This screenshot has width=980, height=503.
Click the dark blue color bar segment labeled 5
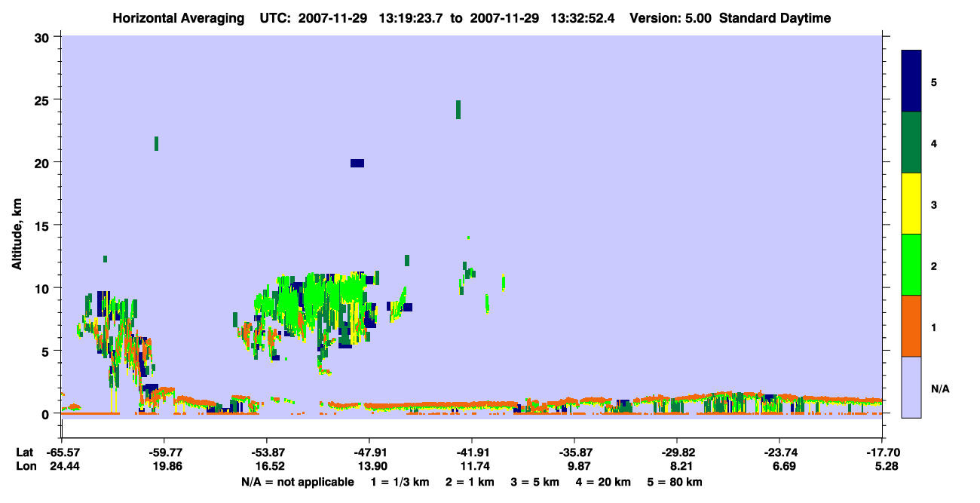pos(911,81)
